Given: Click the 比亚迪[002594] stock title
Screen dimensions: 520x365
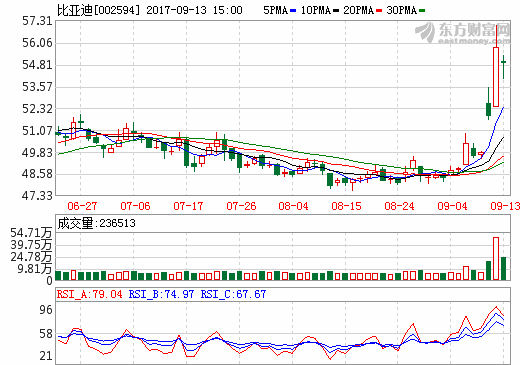Looking at the screenshot, I should coord(98,10).
